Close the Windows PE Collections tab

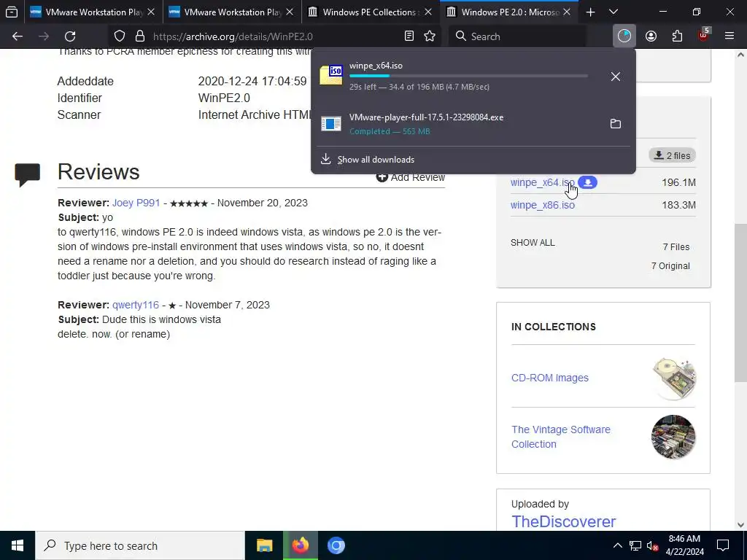(428, 12)
